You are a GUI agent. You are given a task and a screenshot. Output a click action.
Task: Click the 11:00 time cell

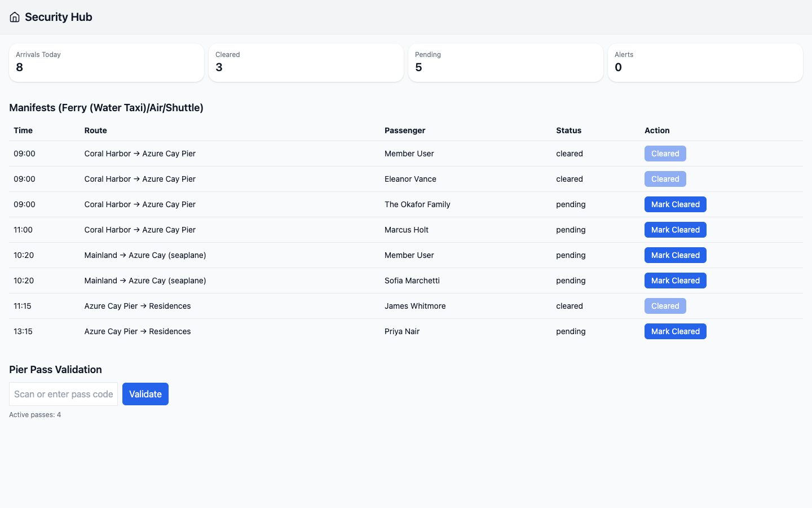23,230
